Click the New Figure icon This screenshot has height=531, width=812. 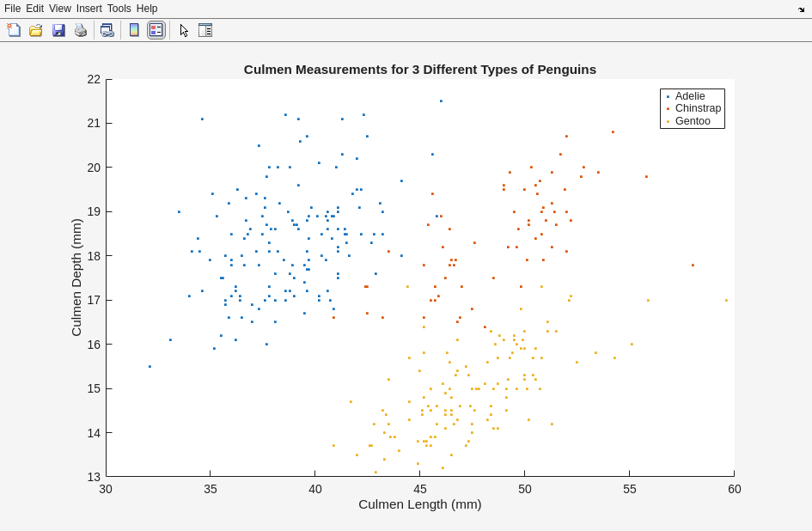click(14, 30)
